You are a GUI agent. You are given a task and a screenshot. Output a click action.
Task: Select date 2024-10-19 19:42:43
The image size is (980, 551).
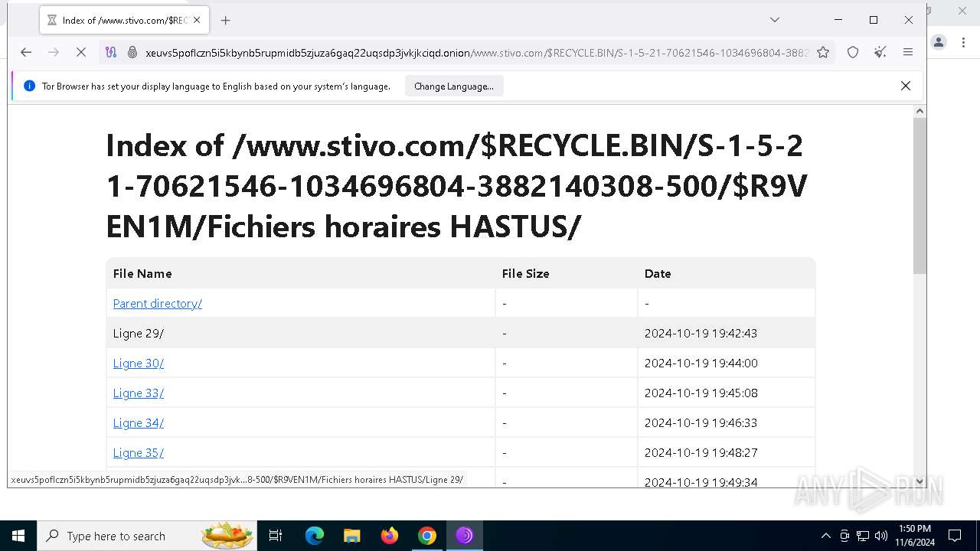point(701,334)
